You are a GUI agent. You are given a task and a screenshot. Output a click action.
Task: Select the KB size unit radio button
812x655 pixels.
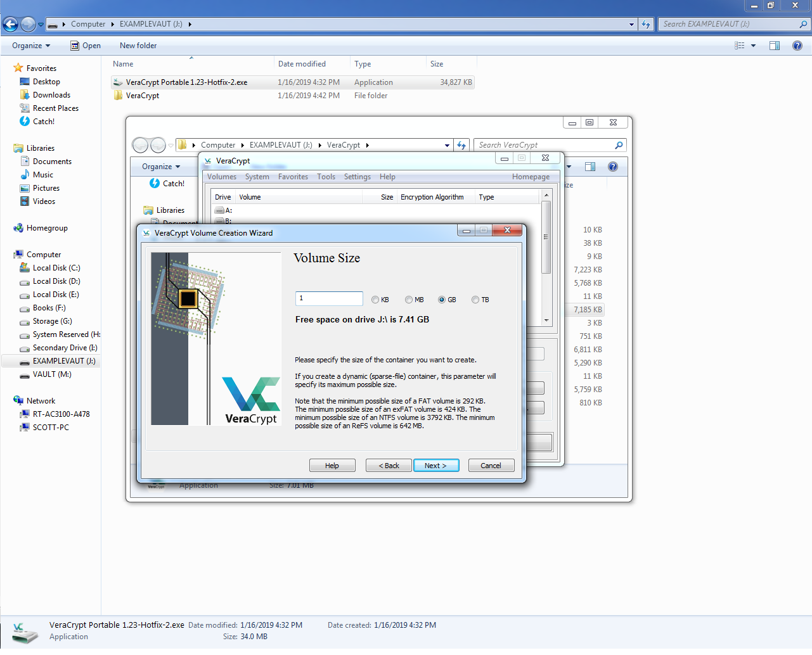click(375, 300)
